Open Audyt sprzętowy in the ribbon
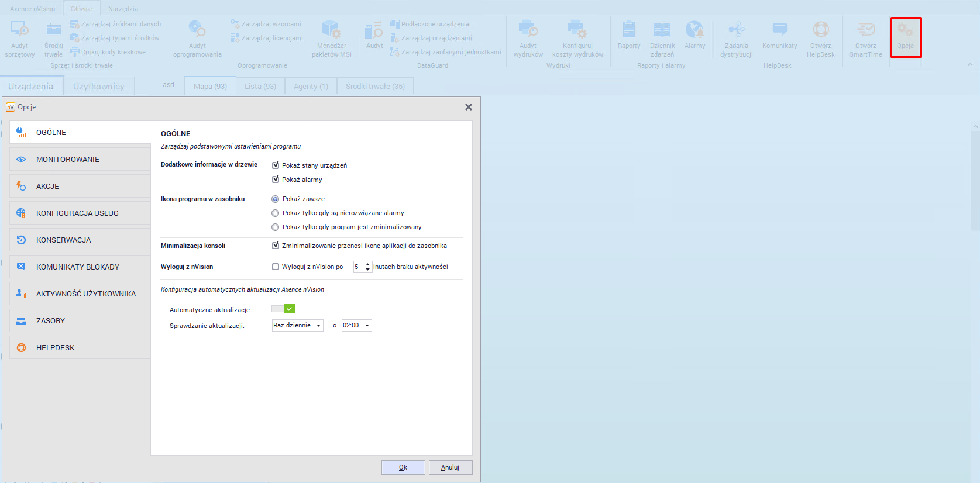This screenshot has width=980, height=483. [x=20, y=39]
